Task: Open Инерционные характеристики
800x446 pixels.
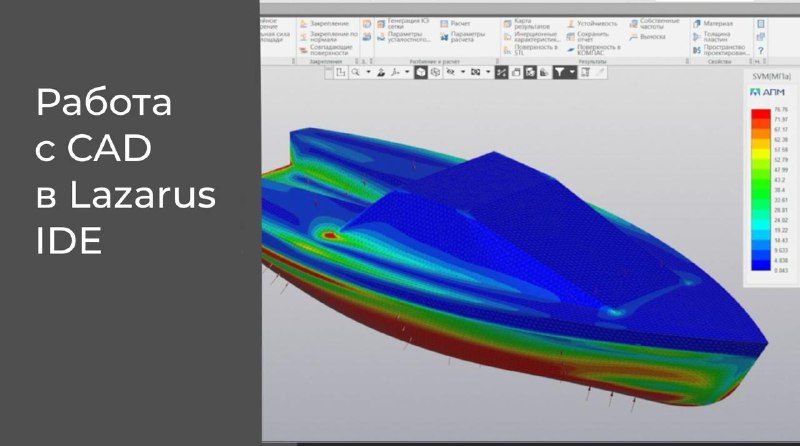Action: tap(530, 37)
